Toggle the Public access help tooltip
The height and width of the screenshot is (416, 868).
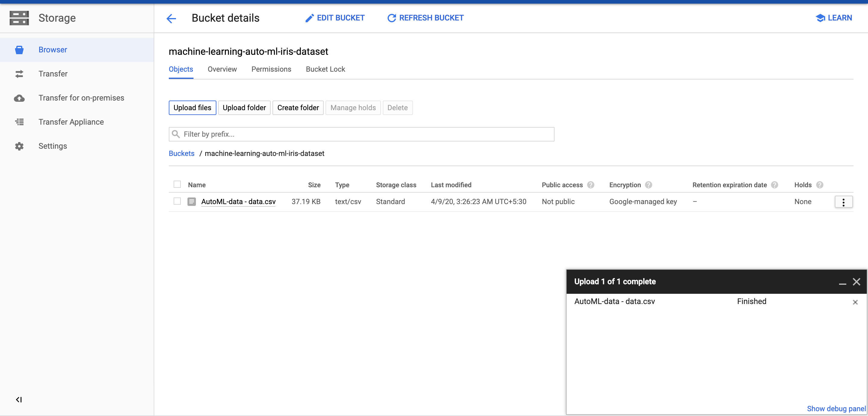[591, 185]
